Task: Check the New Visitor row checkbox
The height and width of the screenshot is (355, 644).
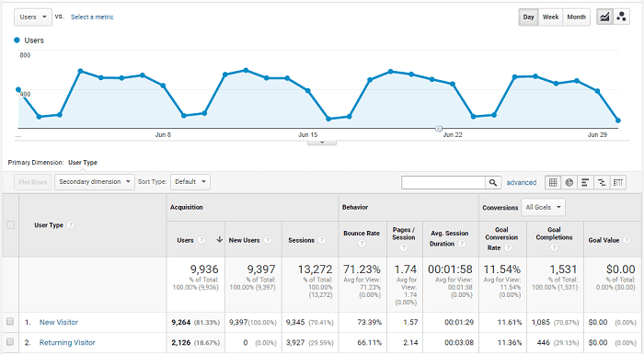Action: 10,322
